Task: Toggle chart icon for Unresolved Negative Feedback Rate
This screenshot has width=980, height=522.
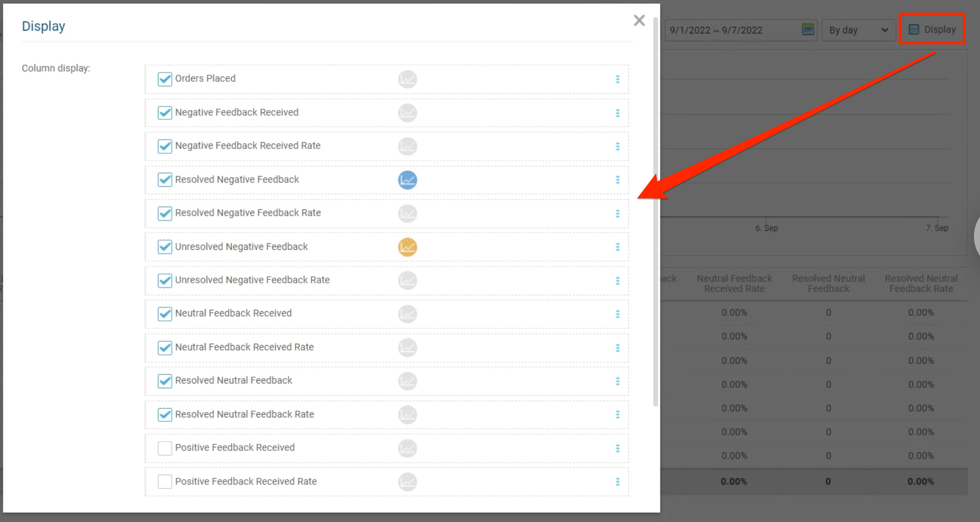Action: pyautogui.click(x=407, y=281)
